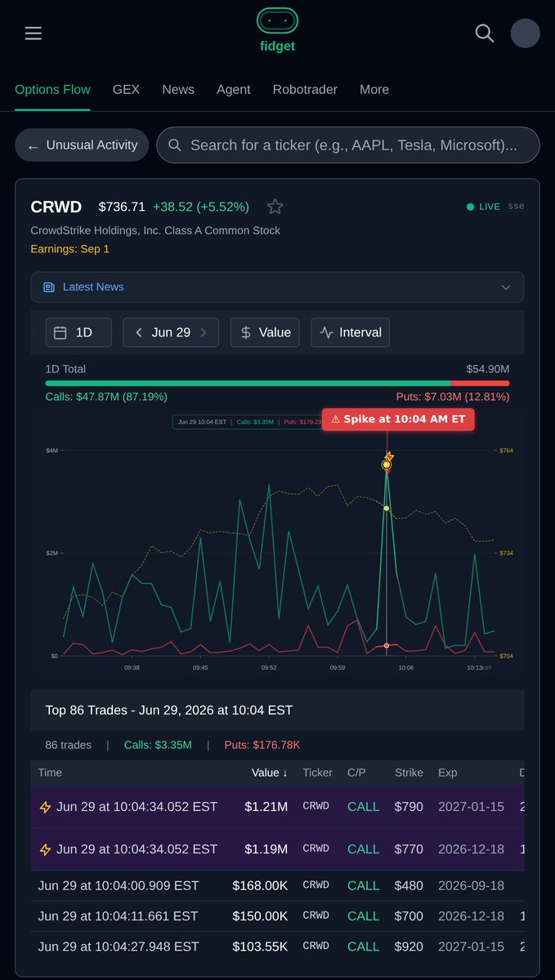
Task: Click the $790 strike cell
Action: [x=409, y=807]
